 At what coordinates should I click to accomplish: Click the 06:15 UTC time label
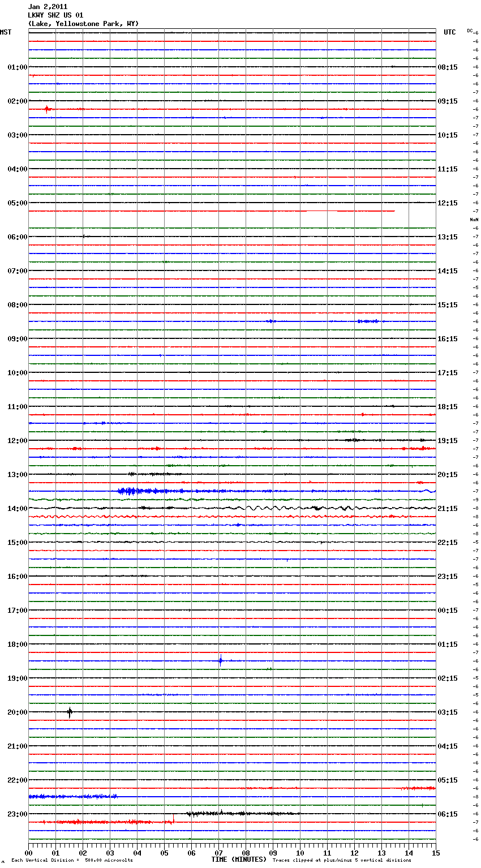click(x=448, y=814)
